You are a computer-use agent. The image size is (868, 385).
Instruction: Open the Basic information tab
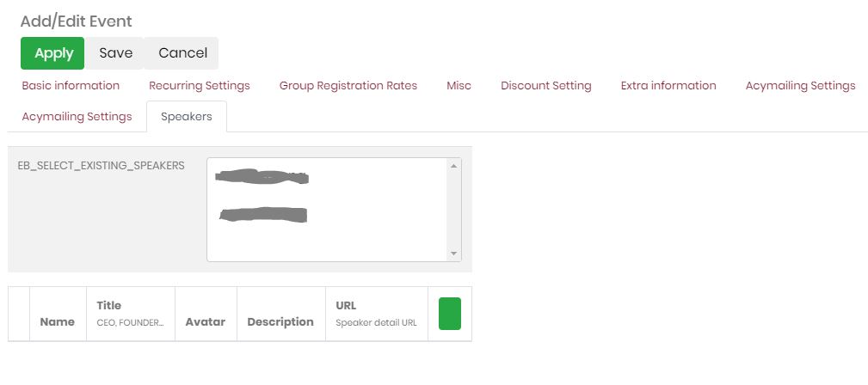point(71,86)
